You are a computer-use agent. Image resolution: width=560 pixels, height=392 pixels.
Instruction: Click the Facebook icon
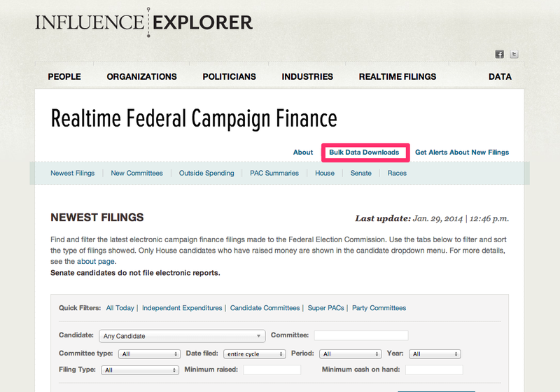point(500,55)
